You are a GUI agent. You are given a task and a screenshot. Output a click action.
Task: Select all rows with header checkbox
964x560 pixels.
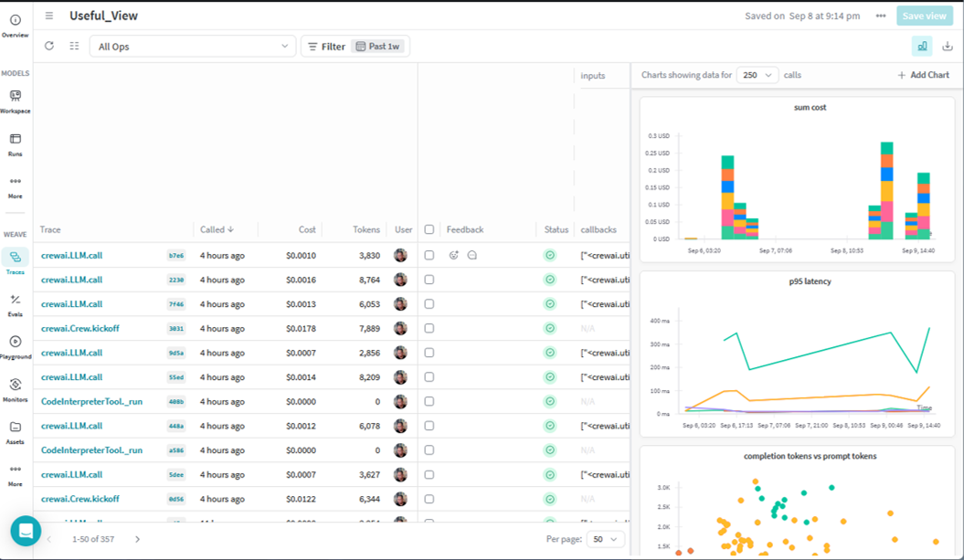click(x=429, y=230)
